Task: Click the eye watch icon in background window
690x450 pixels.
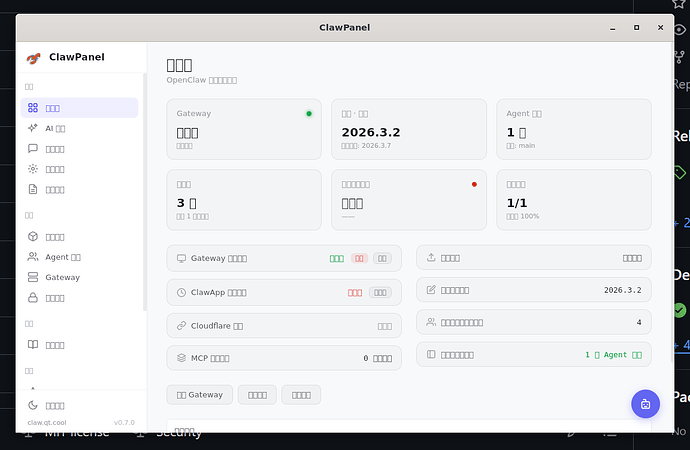Action: pos(680,30)
